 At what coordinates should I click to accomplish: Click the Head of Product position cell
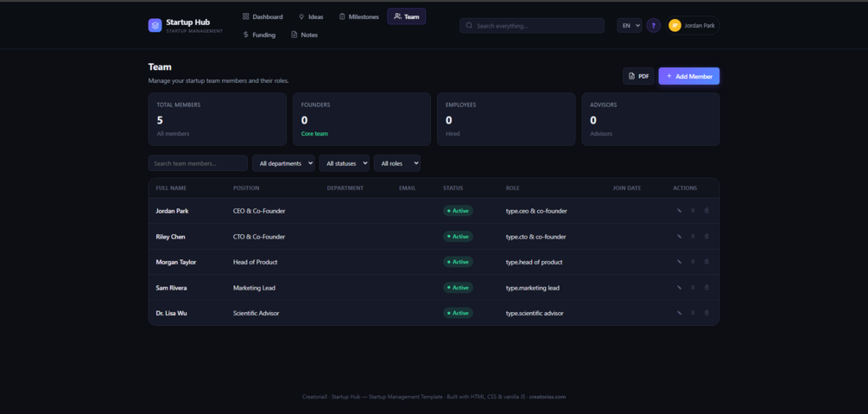[x=255, y=262]
